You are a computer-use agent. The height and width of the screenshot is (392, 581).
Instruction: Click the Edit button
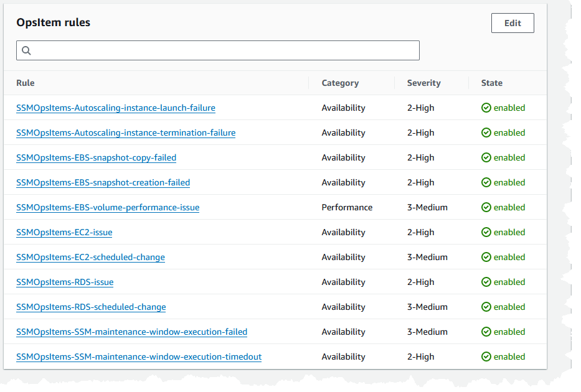512,23
